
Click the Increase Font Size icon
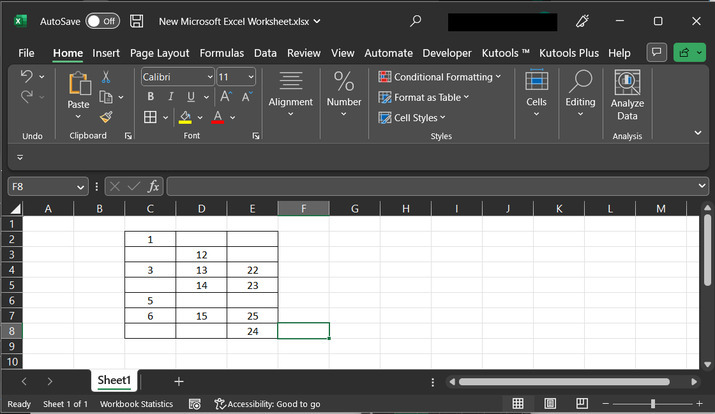click(x=225, y=97)
